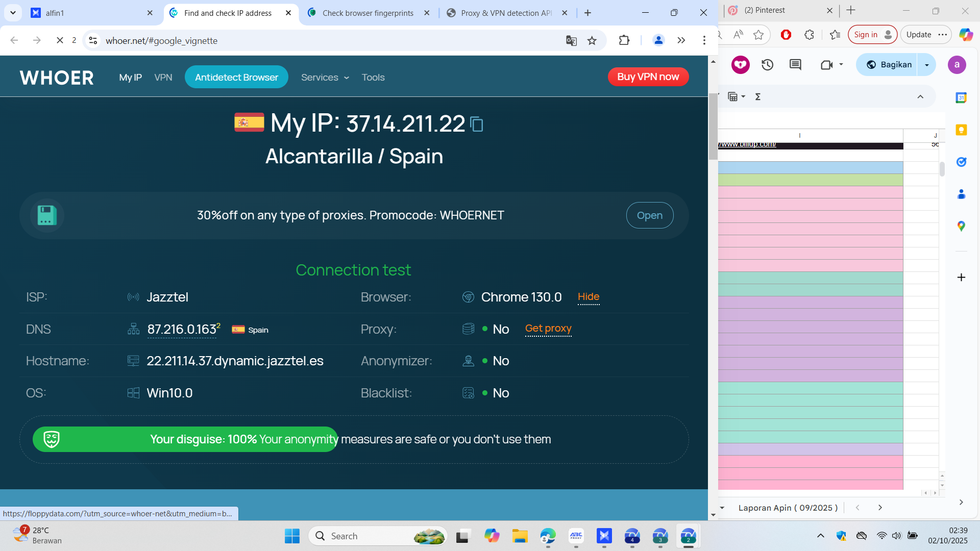980x551 pixels.
Task: Click the Buy VPN now button
Action: click(x=648, y=77)
